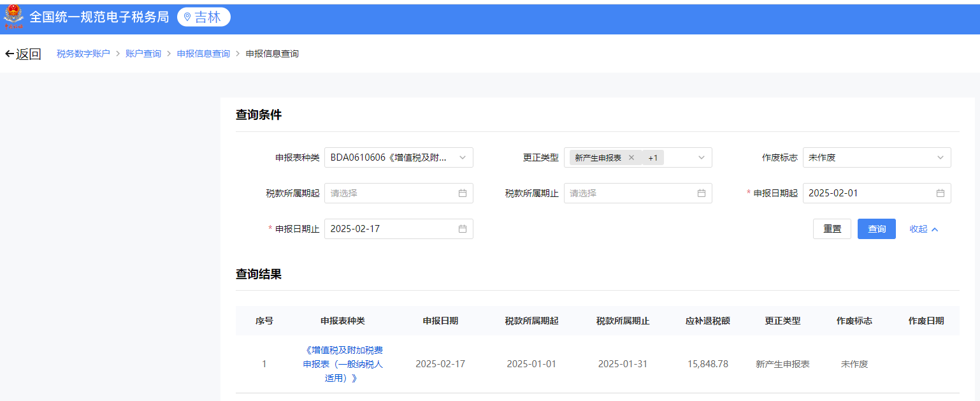Screen dimensions: 980x401
Task: Open calendar icon in 申报日期起 field
Action: 940,193
